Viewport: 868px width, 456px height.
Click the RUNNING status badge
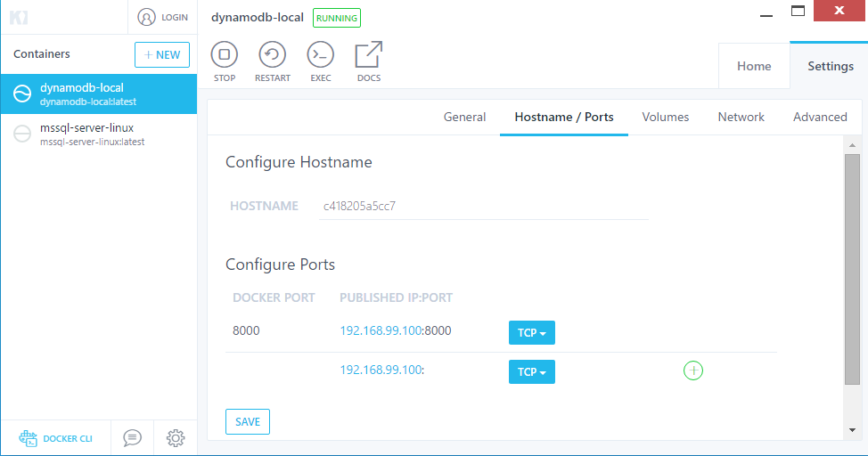click(x=337, y=18)
